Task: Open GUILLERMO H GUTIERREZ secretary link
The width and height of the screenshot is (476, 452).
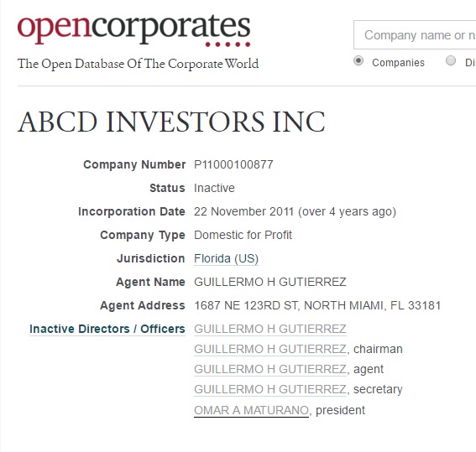Action: [270, 389]
